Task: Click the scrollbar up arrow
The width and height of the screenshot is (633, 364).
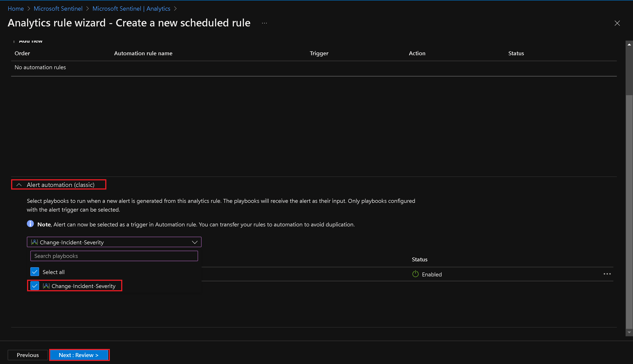Action: pyautogui.click(x=629, y=45)
